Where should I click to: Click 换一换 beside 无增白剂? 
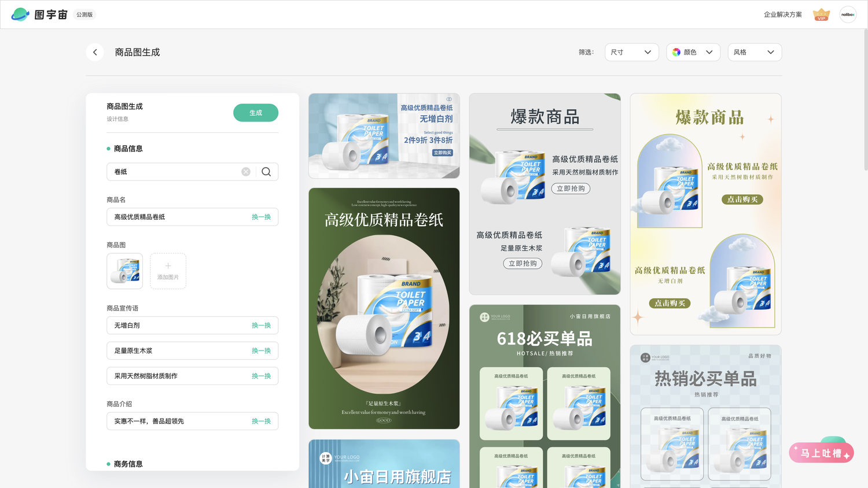coord(261,326)
